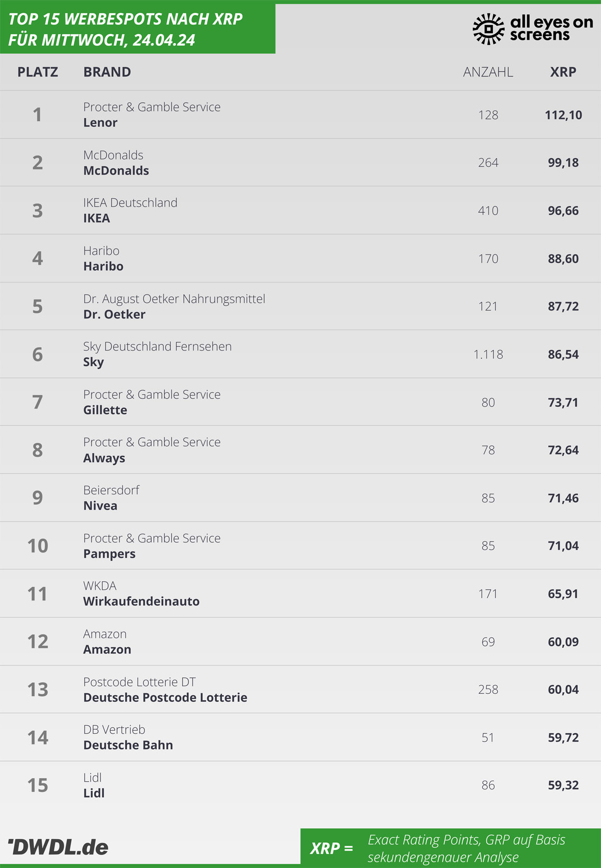
Task: Select the IKEA row entry
Action: click(300, 210)
